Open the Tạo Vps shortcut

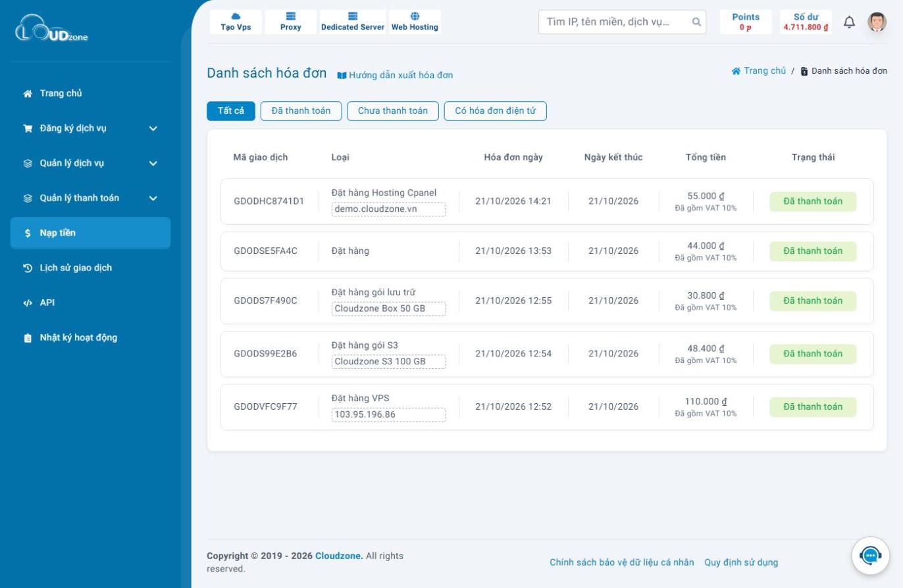236,22
